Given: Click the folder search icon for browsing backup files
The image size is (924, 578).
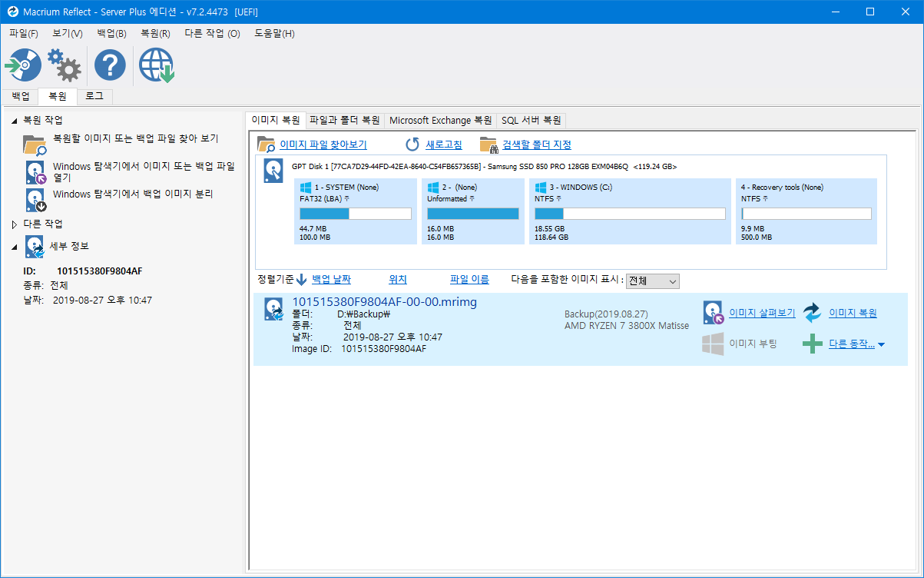Looking at the screenshot, I should click(35, 144).
